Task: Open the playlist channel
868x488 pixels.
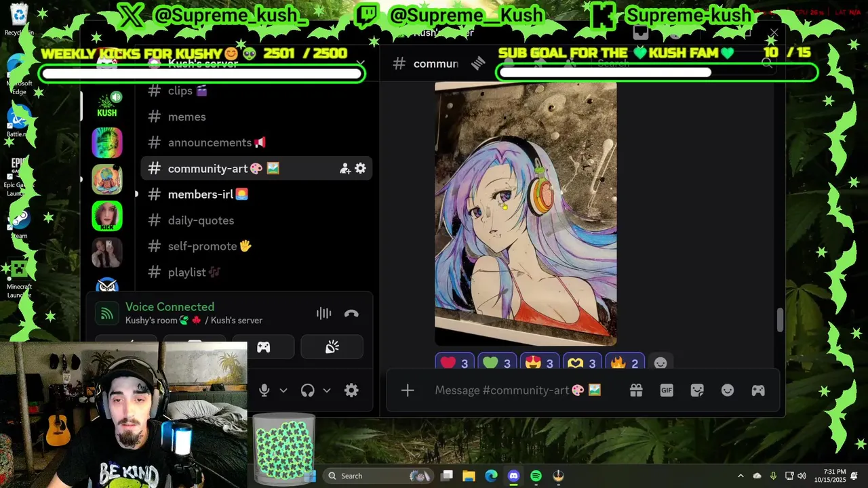Action: coord(256,272)
